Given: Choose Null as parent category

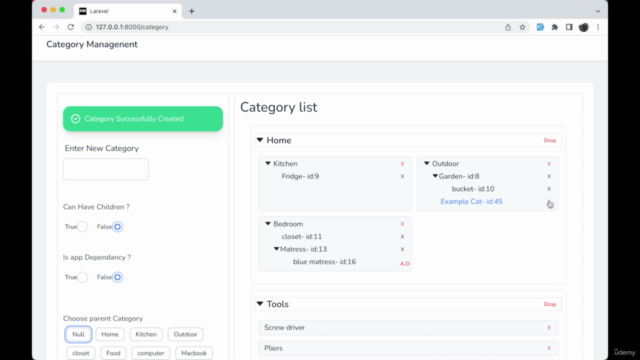Looking at the screenshot, I should tap(78, 334).
